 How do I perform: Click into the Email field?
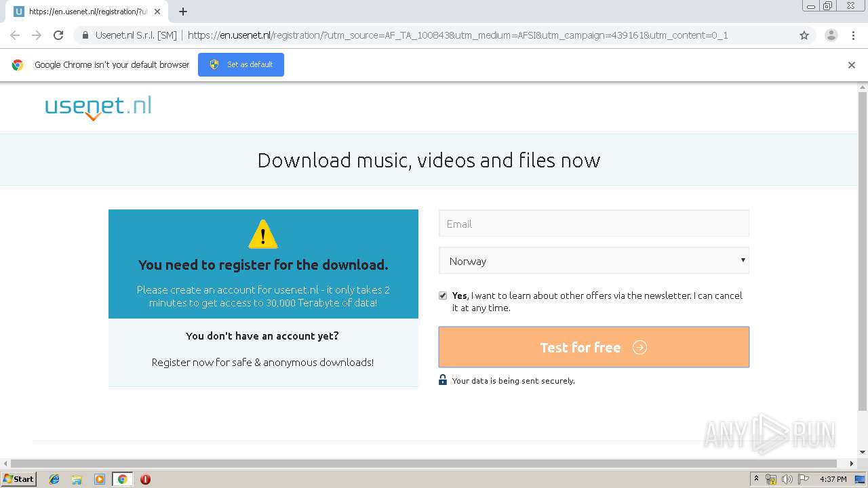pyautogui.click(x=594, y=224)
